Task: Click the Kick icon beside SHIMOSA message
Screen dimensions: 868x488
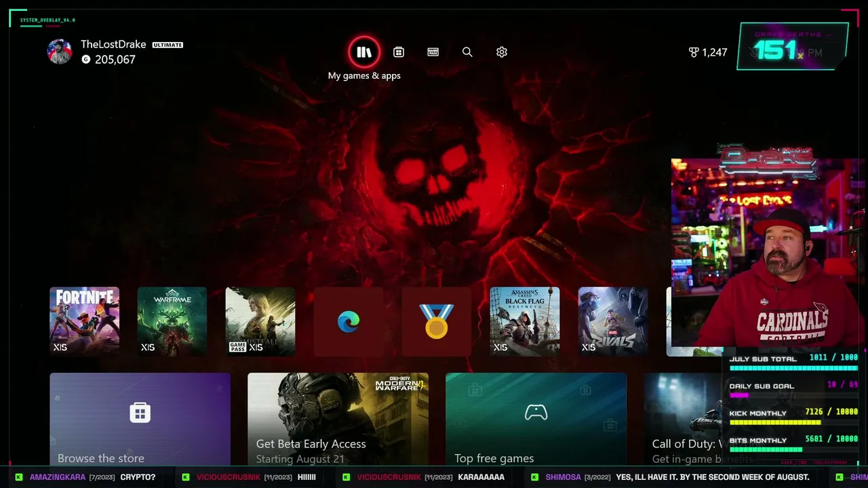Action: (536, 477)
